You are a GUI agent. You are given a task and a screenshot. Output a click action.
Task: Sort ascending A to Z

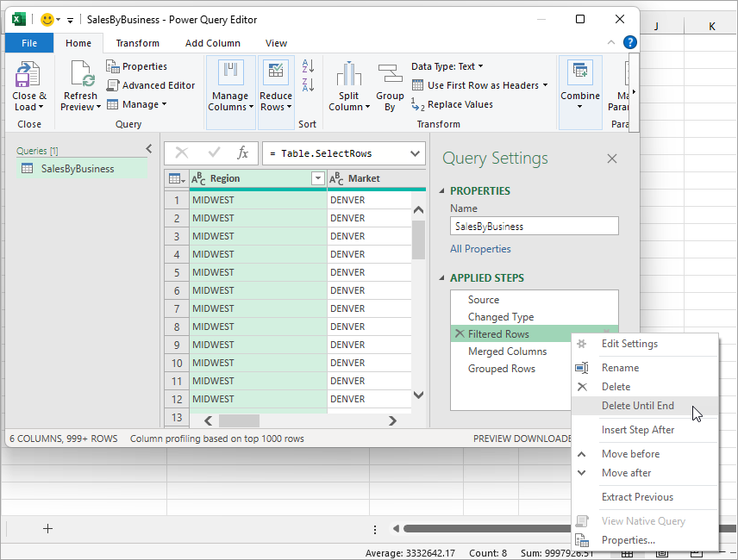click(309, 65)
